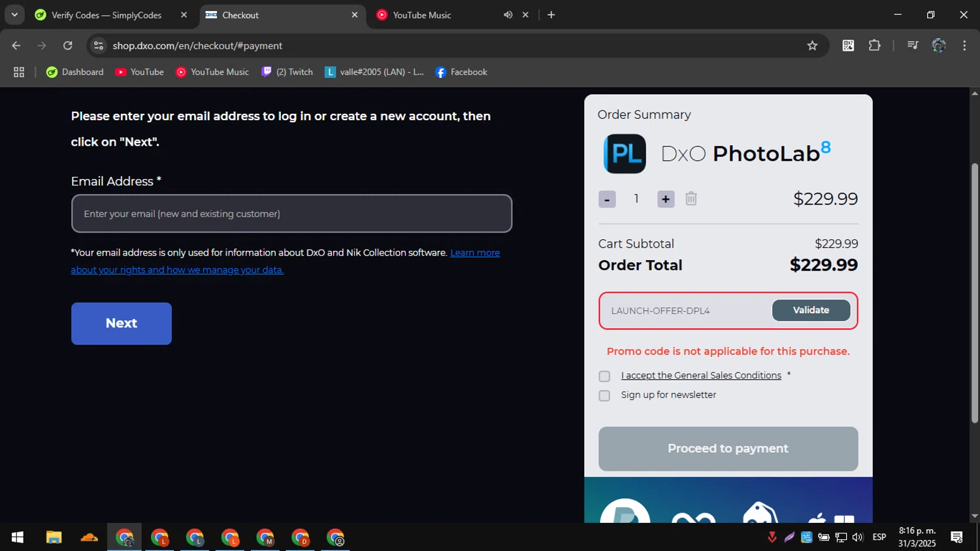
Task: Click the Proceed to payment button
Action: [x=728, y=449]
